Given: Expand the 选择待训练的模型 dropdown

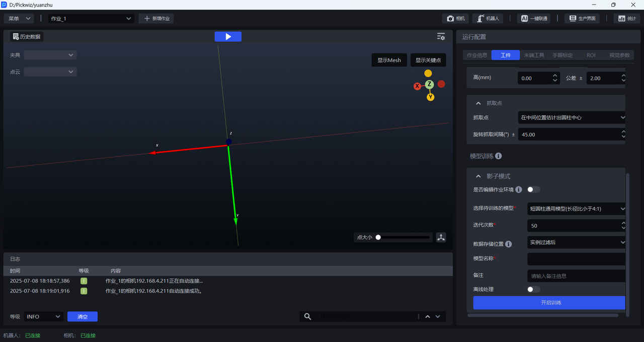Looking at the screenshot, I should click(x=576, y=209).
